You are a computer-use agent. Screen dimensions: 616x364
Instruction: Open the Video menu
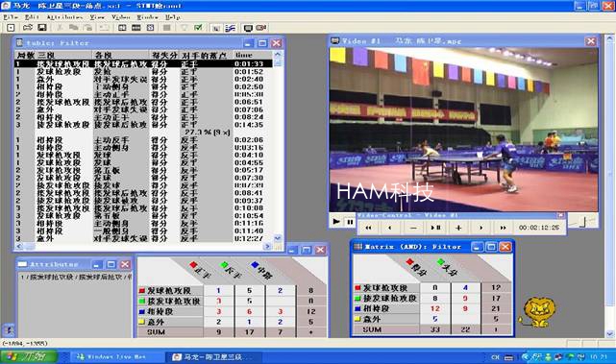(121, 17)
